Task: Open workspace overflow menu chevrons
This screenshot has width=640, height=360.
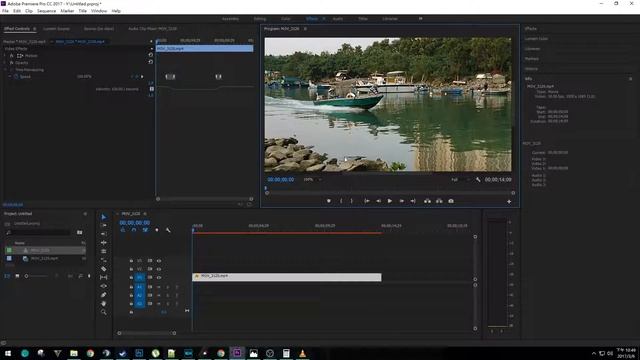Action: point(420,19)
